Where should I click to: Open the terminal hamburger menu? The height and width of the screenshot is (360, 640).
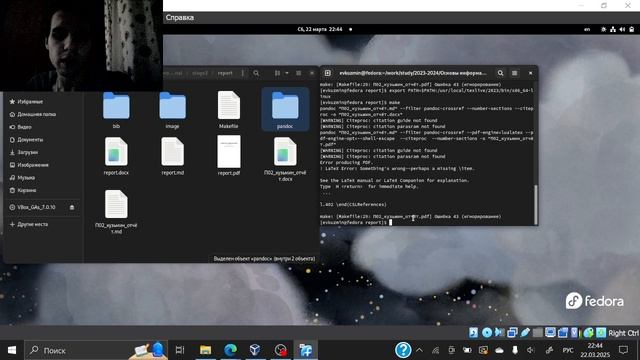(x=515, y=73)
